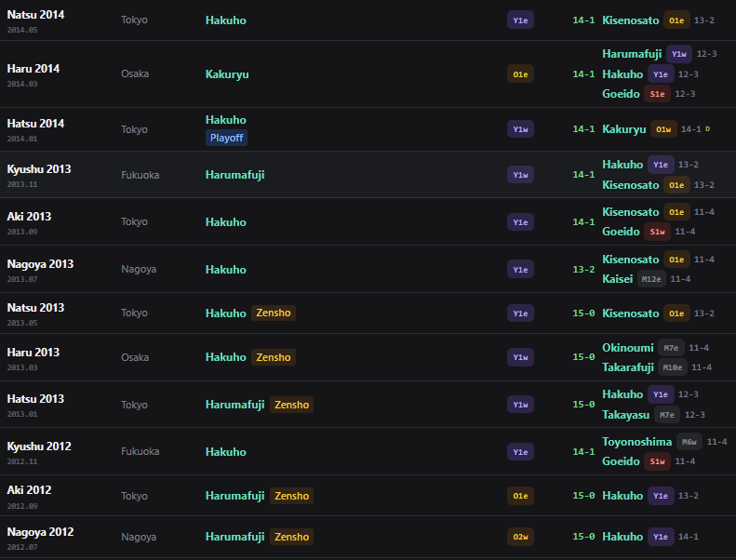Click M6w badge next to Toyonoshima
This screenshot has height=560, width=736.
coord(689,442)
